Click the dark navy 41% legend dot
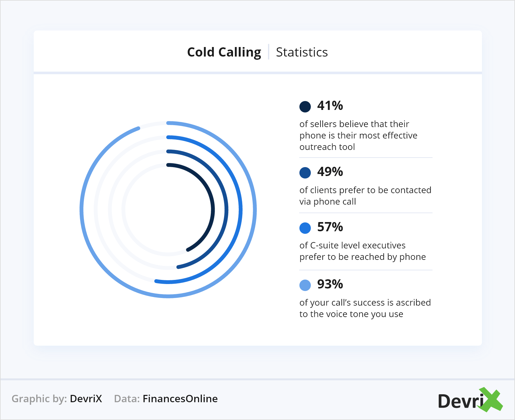 click(x=305, y=106)
